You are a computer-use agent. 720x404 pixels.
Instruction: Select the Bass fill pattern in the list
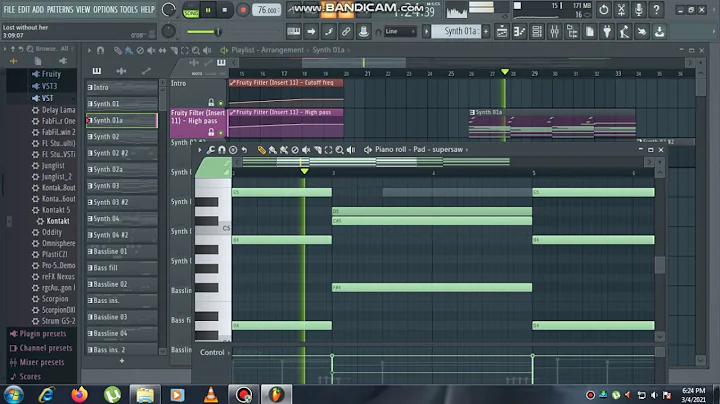[x=122, y=268]
